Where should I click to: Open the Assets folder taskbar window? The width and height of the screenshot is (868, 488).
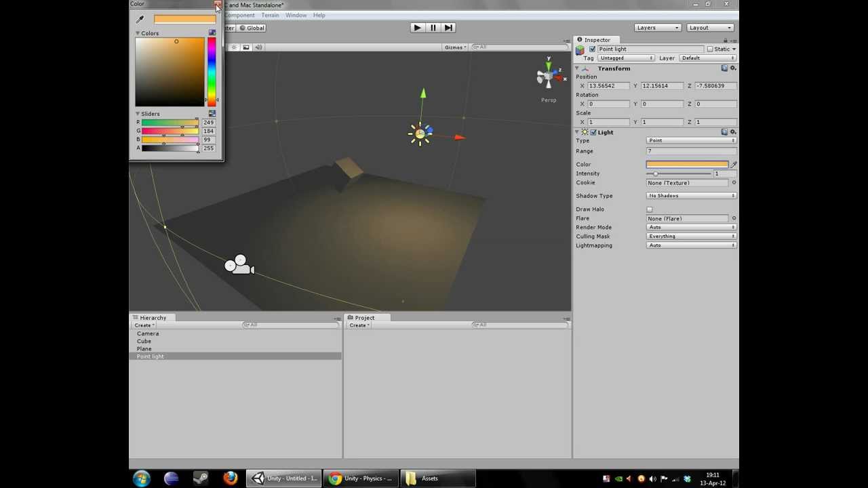click(x=437, y=479)
